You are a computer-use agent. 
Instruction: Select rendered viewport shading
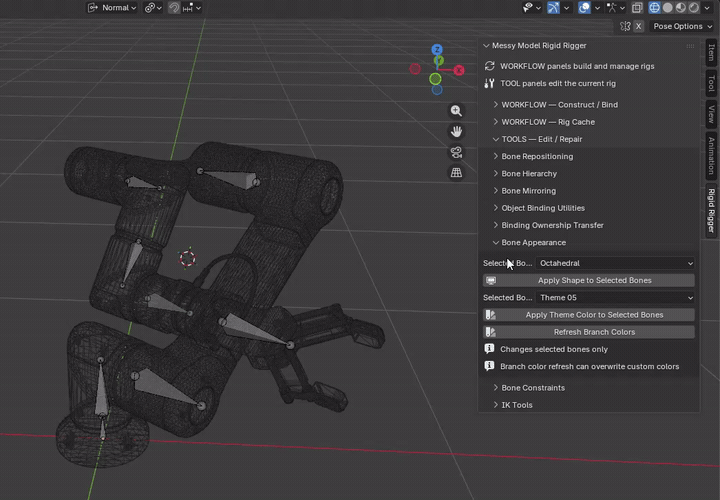[693, 8]
